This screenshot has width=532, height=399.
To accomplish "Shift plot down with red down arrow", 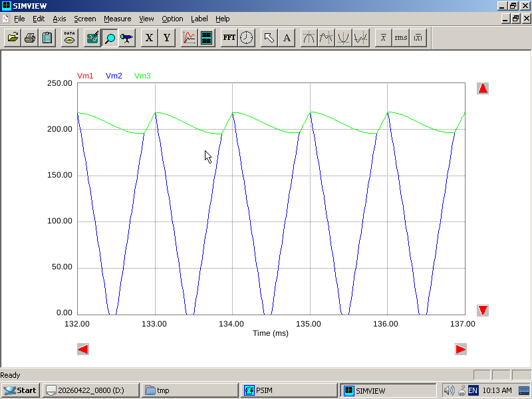I will coord(483,310).
